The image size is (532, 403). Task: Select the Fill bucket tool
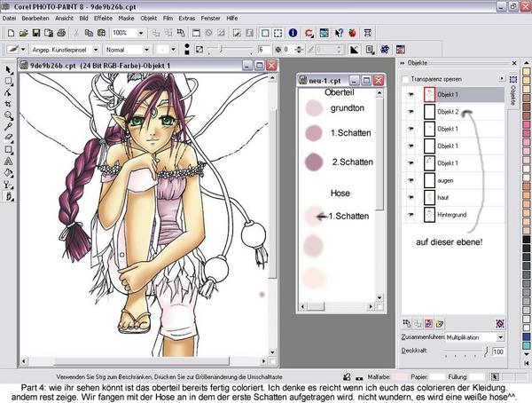9,172
